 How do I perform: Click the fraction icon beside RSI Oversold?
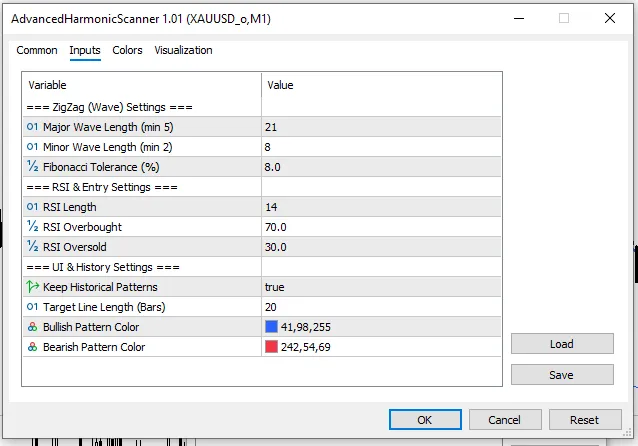coord(32,246)
